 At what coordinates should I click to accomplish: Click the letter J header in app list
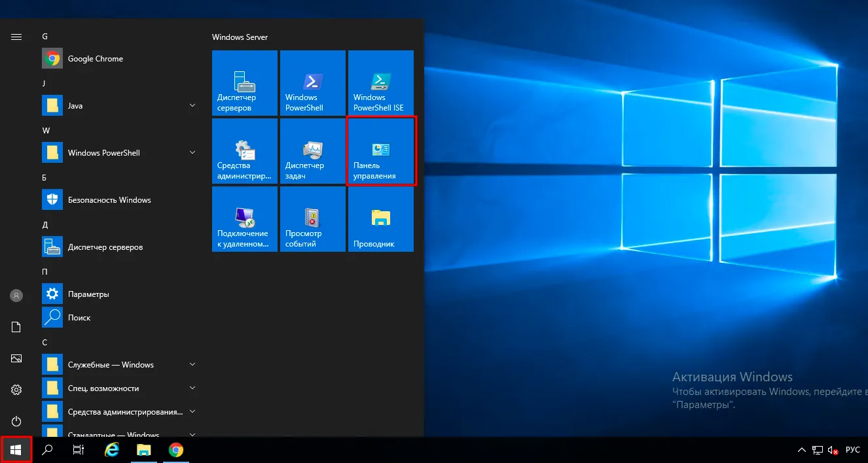[x=45, y=84]
